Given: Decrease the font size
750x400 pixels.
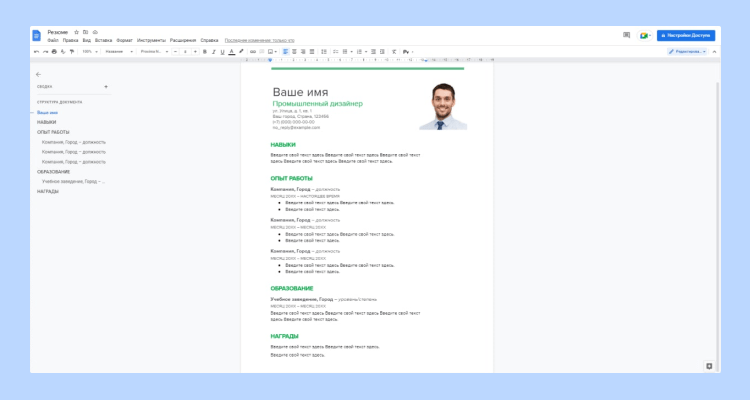Looking at the screenshot, I should click(176, 52).
